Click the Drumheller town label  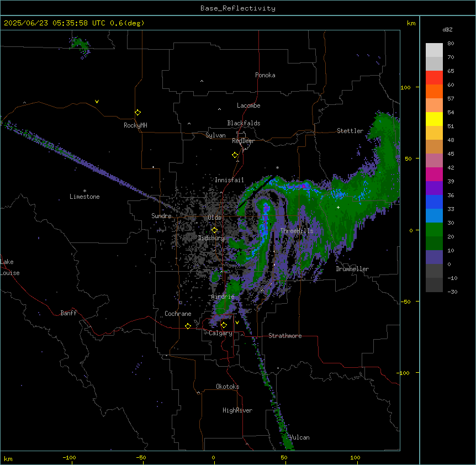(x=352, y=269)
